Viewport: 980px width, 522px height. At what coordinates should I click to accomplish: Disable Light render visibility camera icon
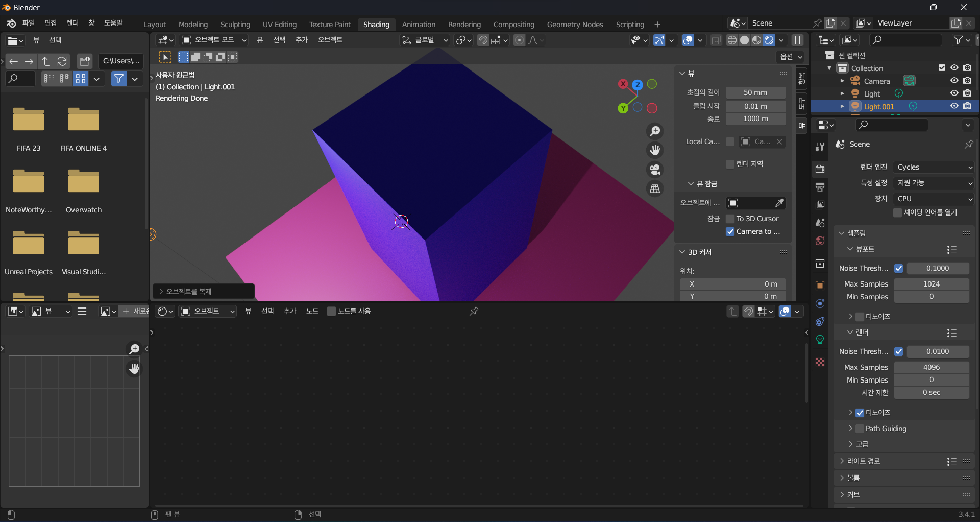click(967, 93)
